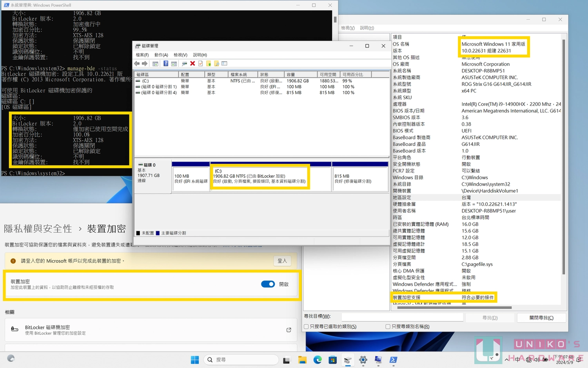588x368 pixels.
Task: Open the clock showing 下午 07:48
Action: pyautogui.click(x=564, y=360)
